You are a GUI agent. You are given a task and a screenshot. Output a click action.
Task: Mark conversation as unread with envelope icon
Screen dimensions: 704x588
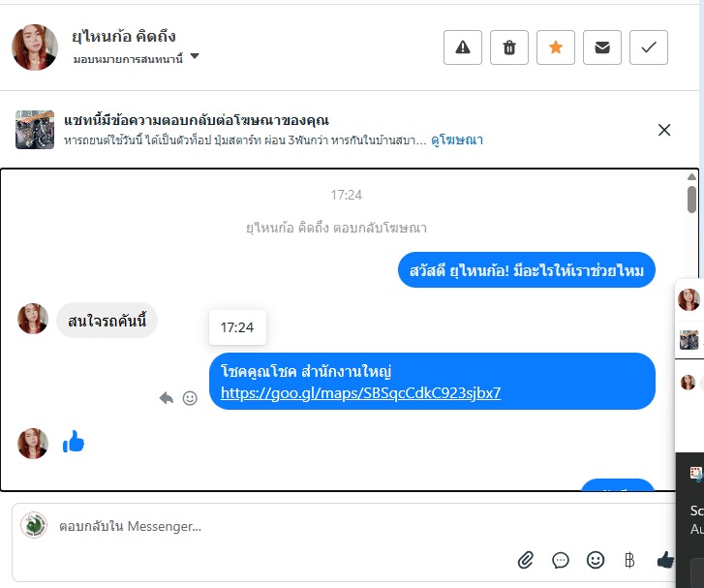pos(602,47)
